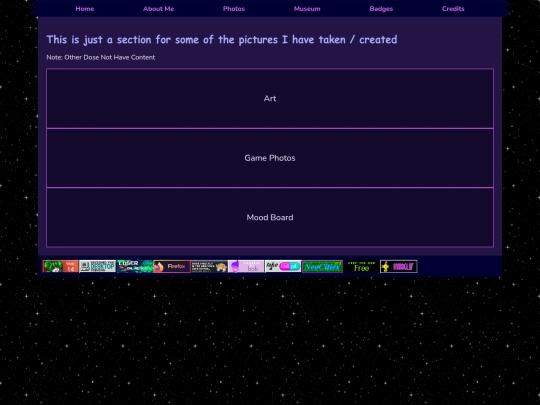
Task: Open the Game Photos section
Action: pos(270,158)
